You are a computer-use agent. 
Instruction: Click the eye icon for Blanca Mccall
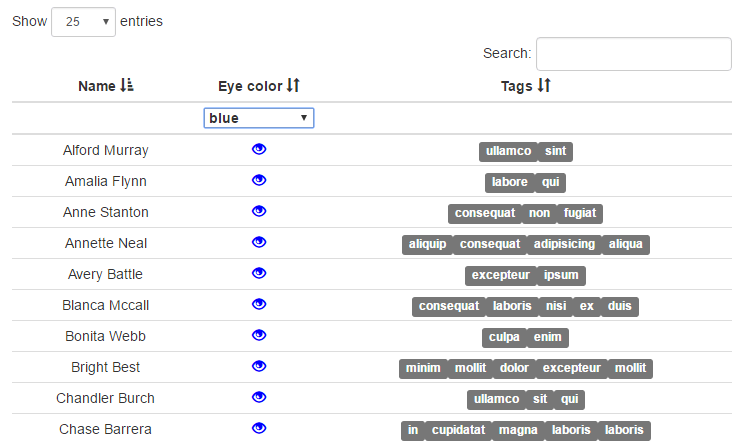point(259,304)
